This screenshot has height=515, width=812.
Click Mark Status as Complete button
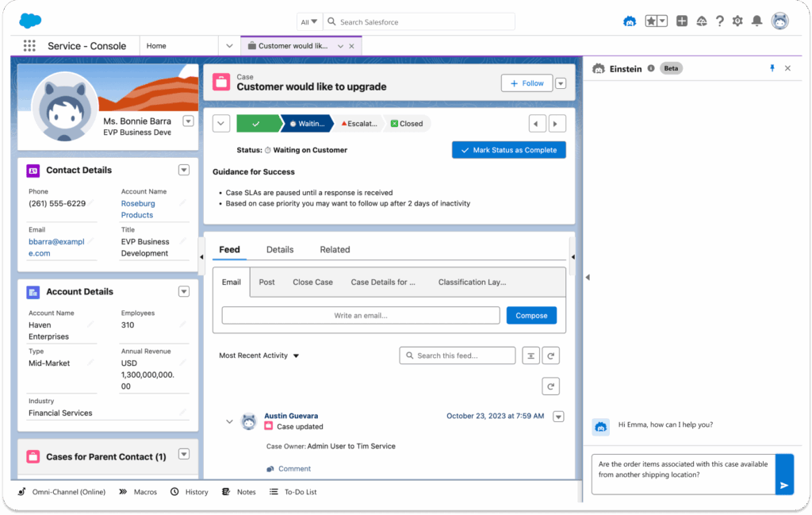(x=508, y=150)
